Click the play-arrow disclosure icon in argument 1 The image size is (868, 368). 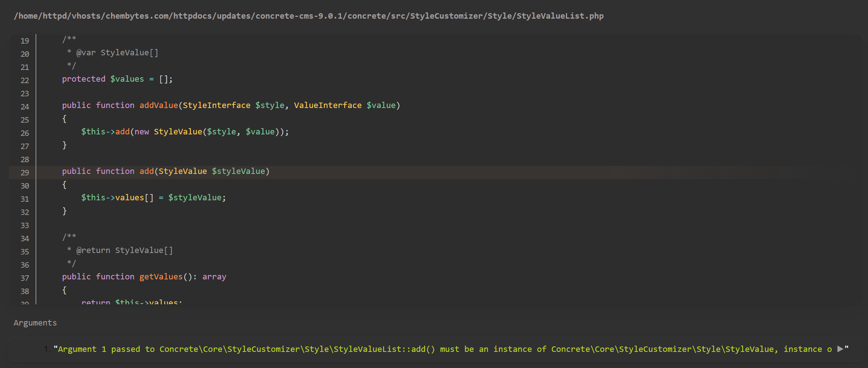pos(839,349)
